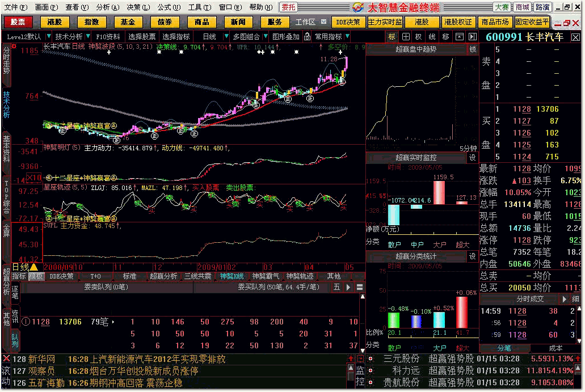The width and height of the screenshot is (585, 392).
Task: Open the DDE决策 yellow toolbar button
Action: click(x=348, y=22)
